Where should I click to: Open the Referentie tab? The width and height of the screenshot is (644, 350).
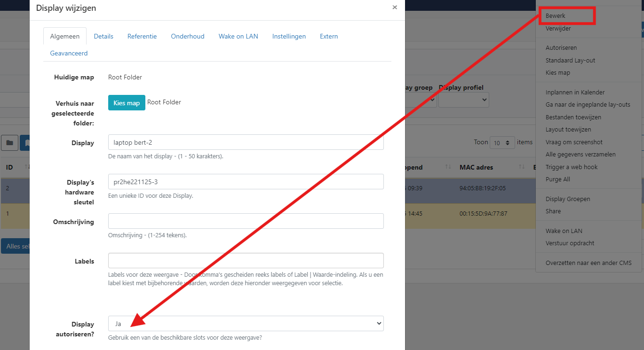pyautogui.click(x=142, y=36)
